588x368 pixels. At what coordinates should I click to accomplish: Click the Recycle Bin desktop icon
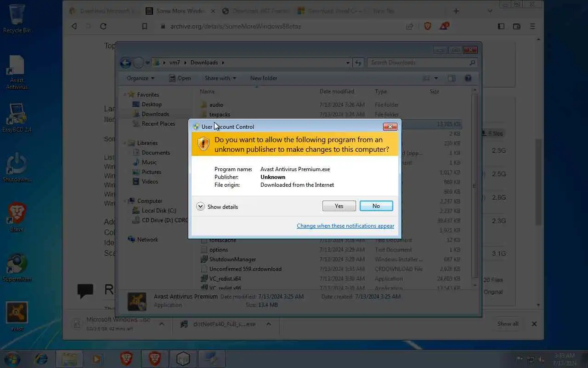pyautogui.click(x=17, y=19)
